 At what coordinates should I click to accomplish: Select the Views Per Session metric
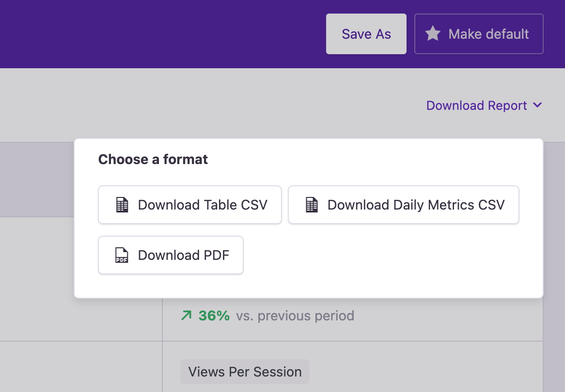pyautogui.click(x=244, y=372)
